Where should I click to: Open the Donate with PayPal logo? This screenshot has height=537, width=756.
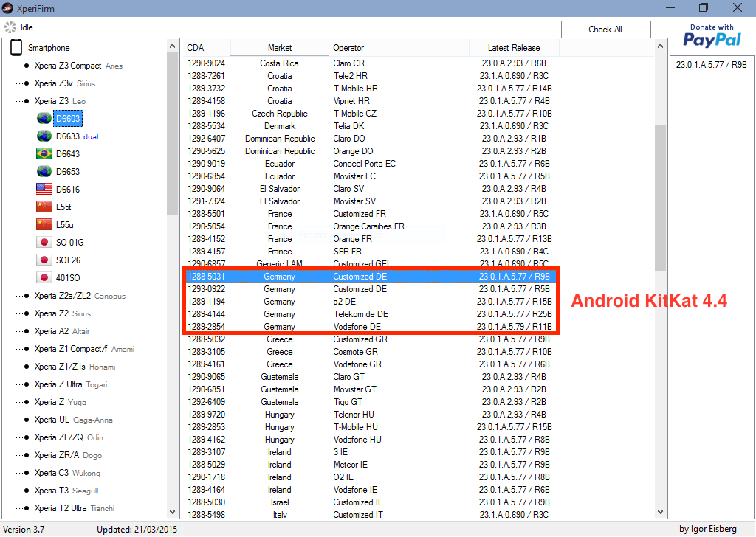click(712, 35)
